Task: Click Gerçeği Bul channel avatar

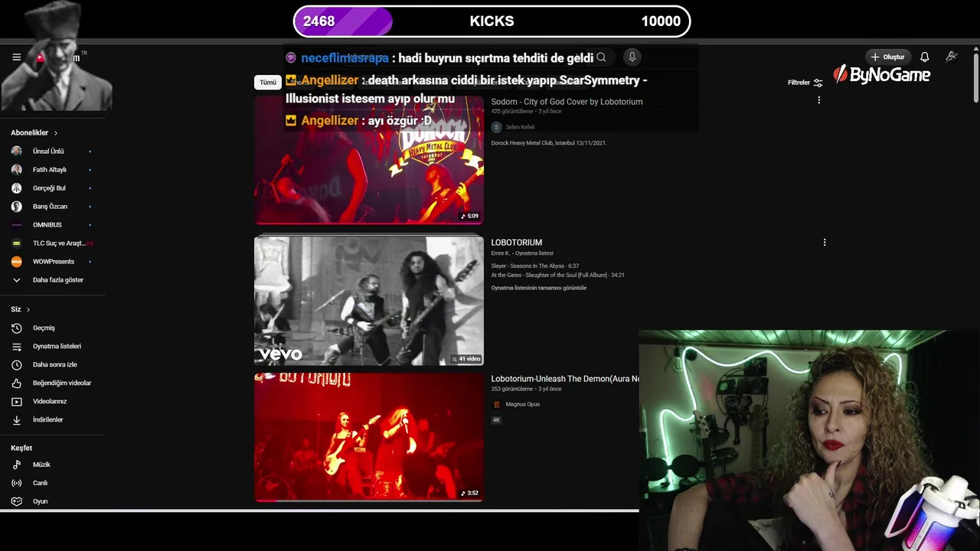Action: click(17, 188)
